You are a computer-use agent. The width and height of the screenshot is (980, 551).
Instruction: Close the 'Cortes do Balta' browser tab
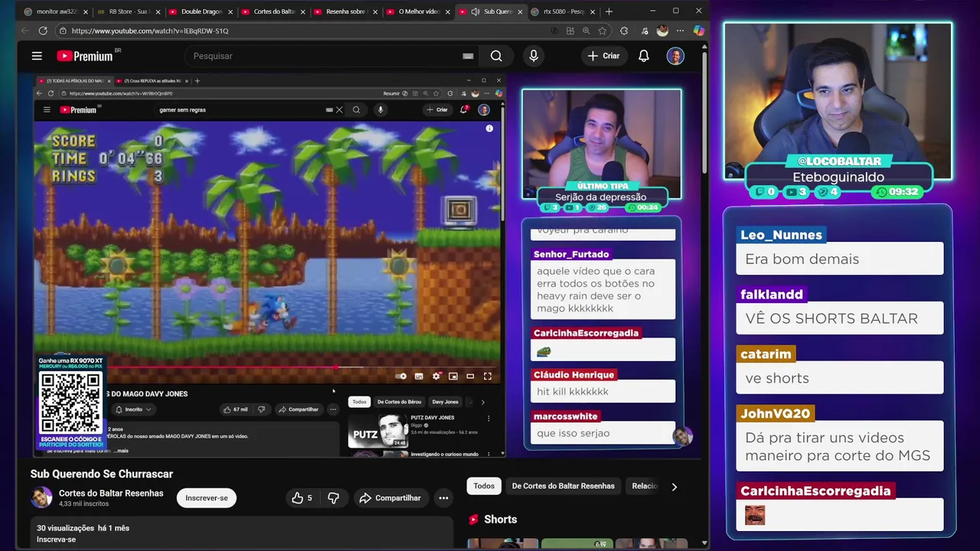coord(303,11)
